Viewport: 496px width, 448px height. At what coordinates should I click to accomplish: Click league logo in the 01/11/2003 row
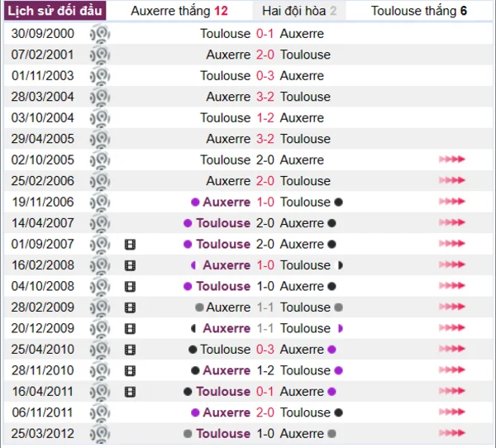click(100, 76)
